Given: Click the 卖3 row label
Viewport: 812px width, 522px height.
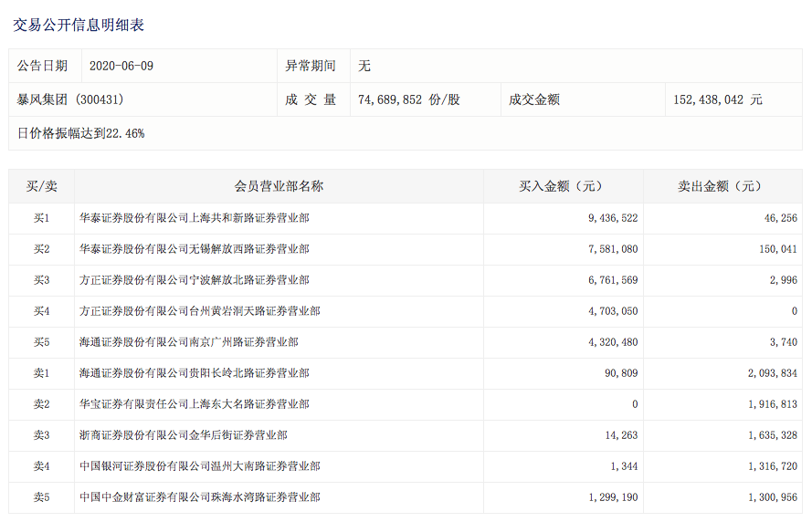Looking at the screenshot, I should pos(41,435).
